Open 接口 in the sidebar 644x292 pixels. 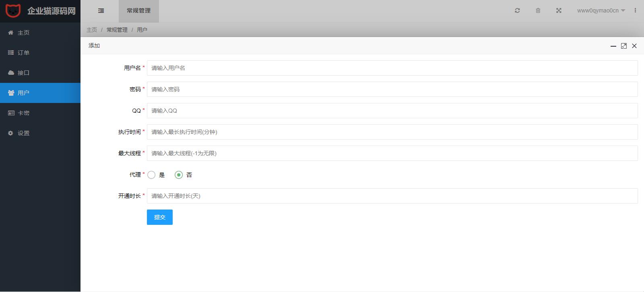point(40,73)
